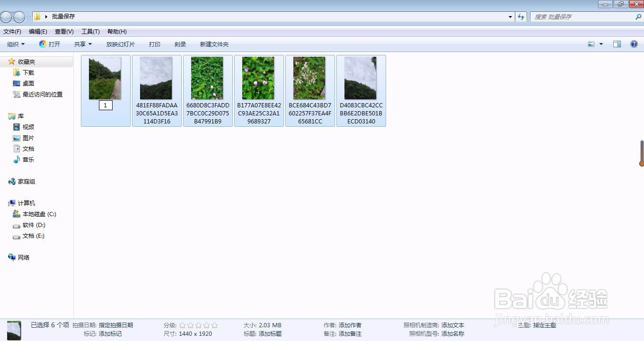
Task: Open 桌面 in favorites
Action: point(28,83)
